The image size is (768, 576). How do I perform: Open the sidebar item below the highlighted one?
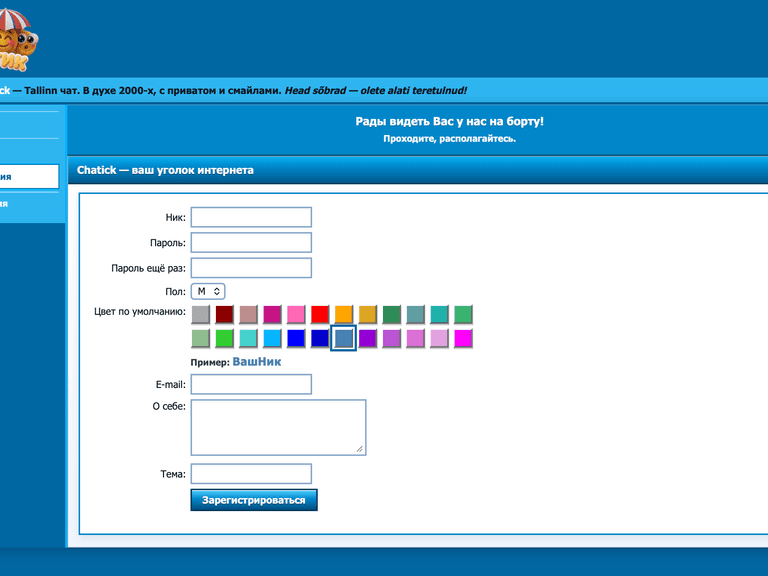pyautogui.click(x=29, y=204)
